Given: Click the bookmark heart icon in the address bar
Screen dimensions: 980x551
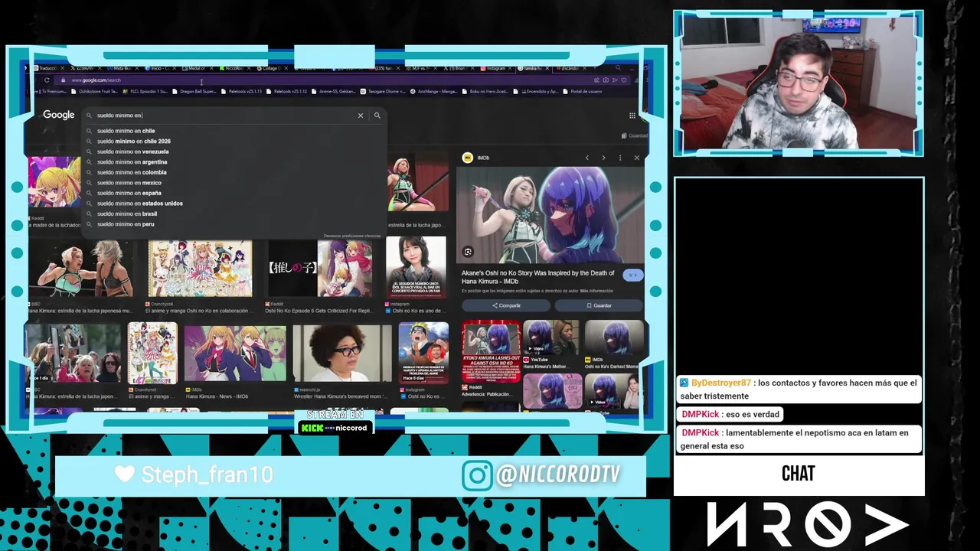Looking at the screenshot, I should (x=624, y=80).
